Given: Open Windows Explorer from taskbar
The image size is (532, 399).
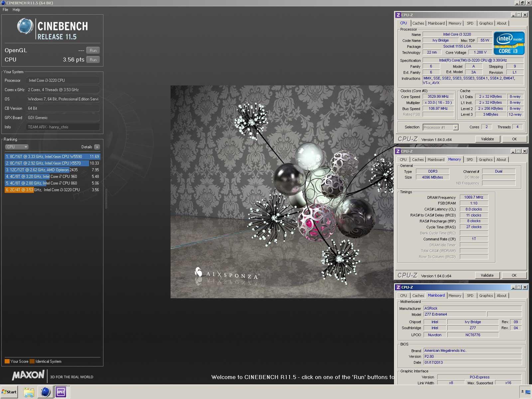Looking at the screenshot, I should [29, 392].
